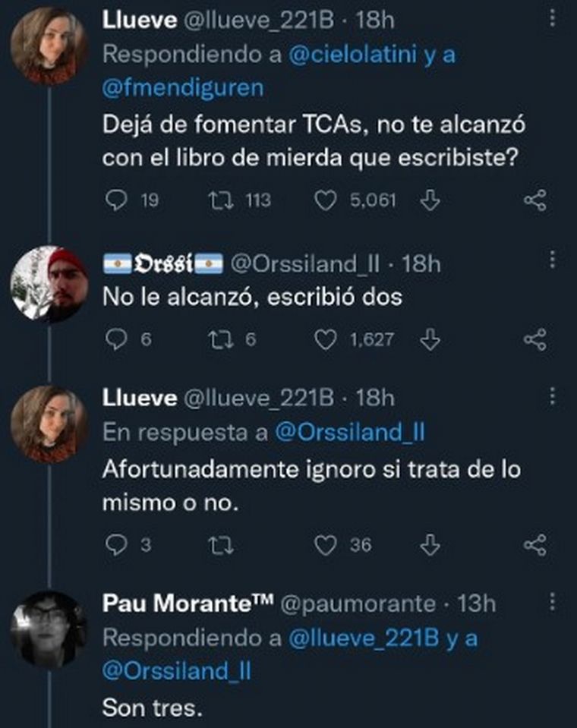Image resolution: width=577 pixels, height=728 pixels.
Task: Click the @Orssiland_II link in Llueve's reply
Action: pyautogui.click(x=348, y=432)
